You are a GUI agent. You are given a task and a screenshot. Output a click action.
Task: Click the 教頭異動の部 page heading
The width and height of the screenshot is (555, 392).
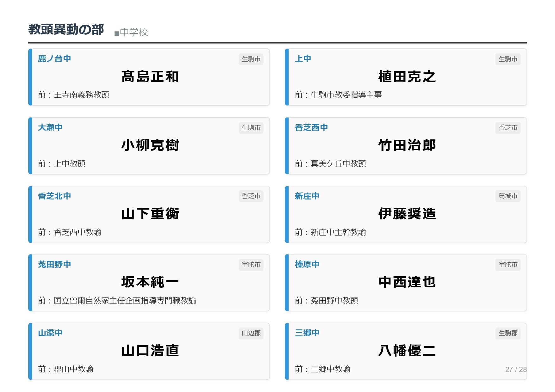click(66, 29)
